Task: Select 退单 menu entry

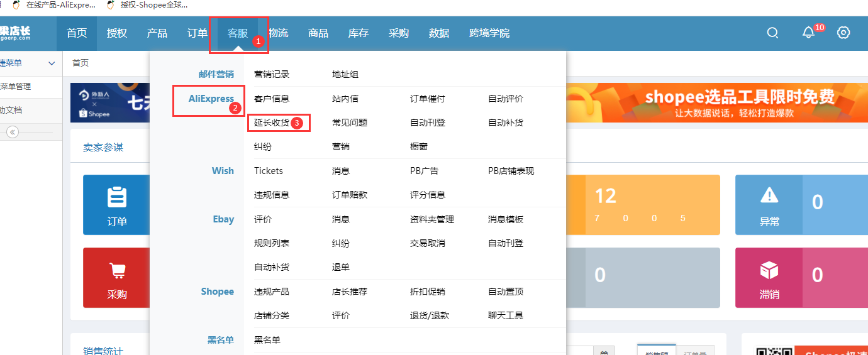Action: tap(341, 267)
